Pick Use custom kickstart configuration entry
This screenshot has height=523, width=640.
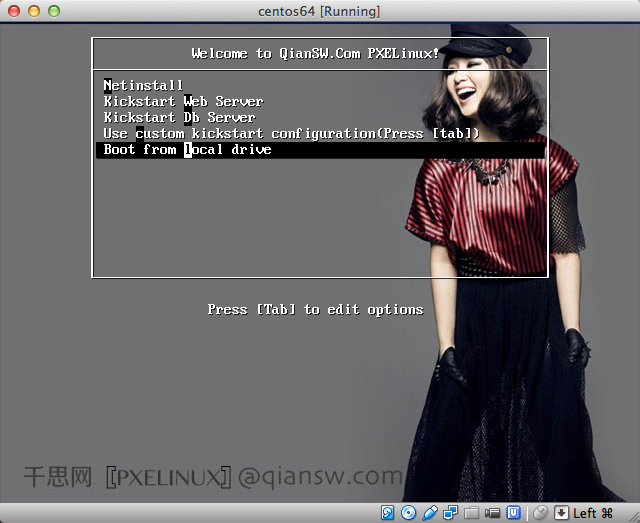point(292,134)
